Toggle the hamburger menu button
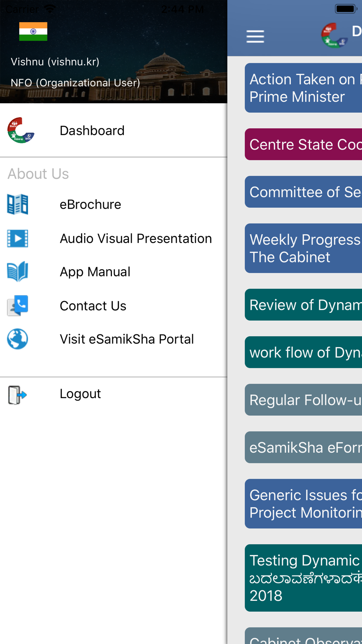The image size is (362, 644). pos(255,37)
